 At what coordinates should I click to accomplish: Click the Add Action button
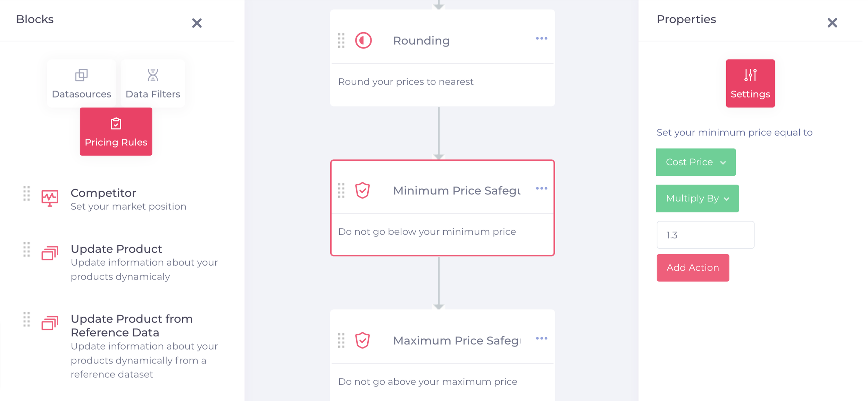[693, 268]
